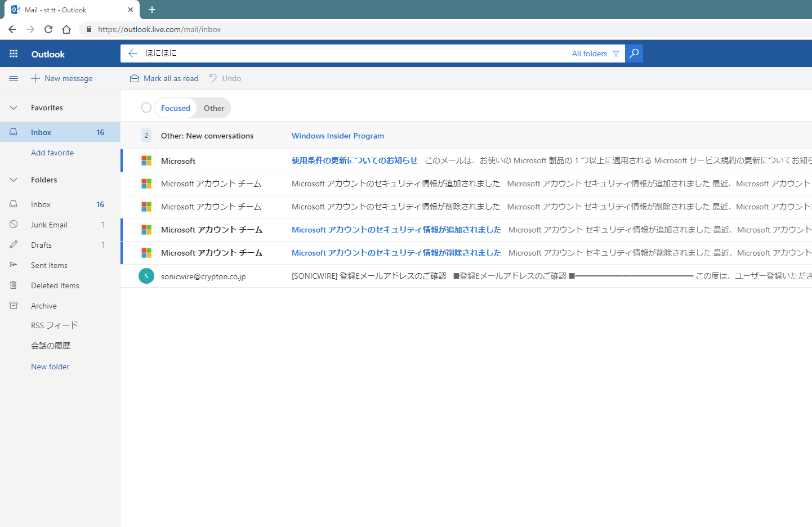Screen dimensions: 812x527
Task: Click the Other: New conversations row label
Action: tap(207, 136)
